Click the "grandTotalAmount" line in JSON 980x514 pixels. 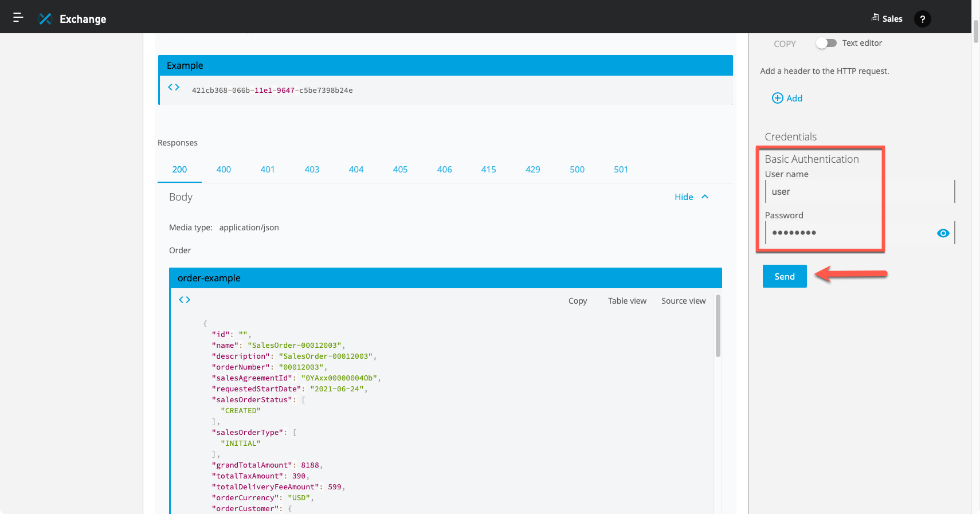[268, 465]
